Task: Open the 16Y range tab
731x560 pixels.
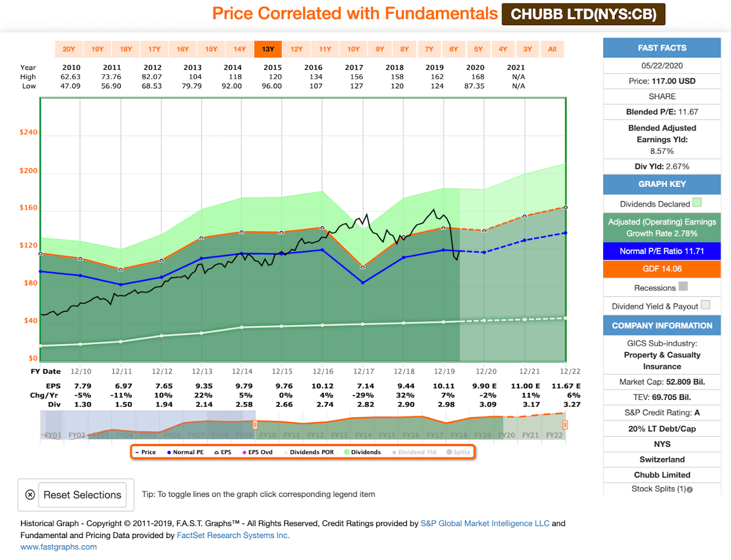Action: pyautogui.click(x=183, y=49)
